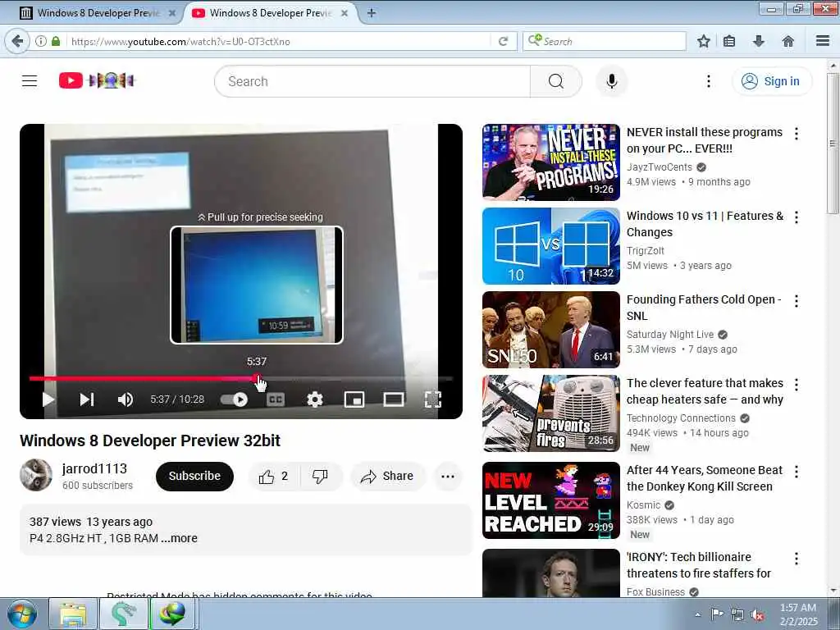Open options menu for Donkey Kong video
840x630 pixels.
tap(796, 472)
